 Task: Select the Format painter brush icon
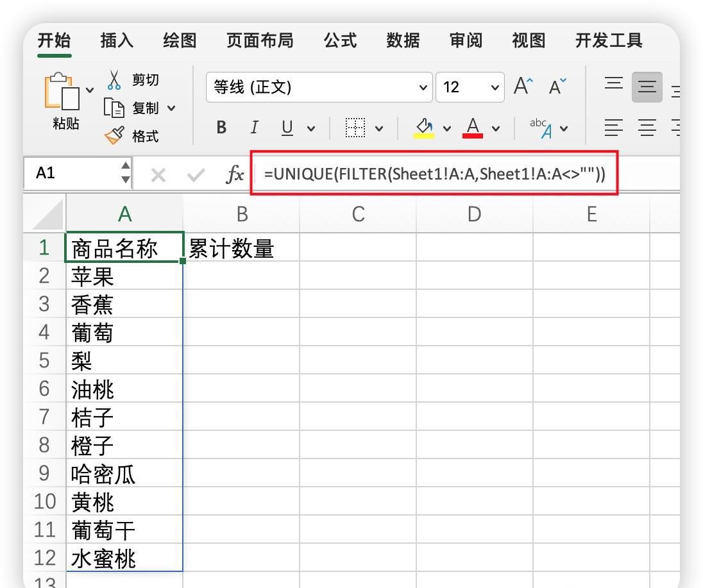point(114,135)
